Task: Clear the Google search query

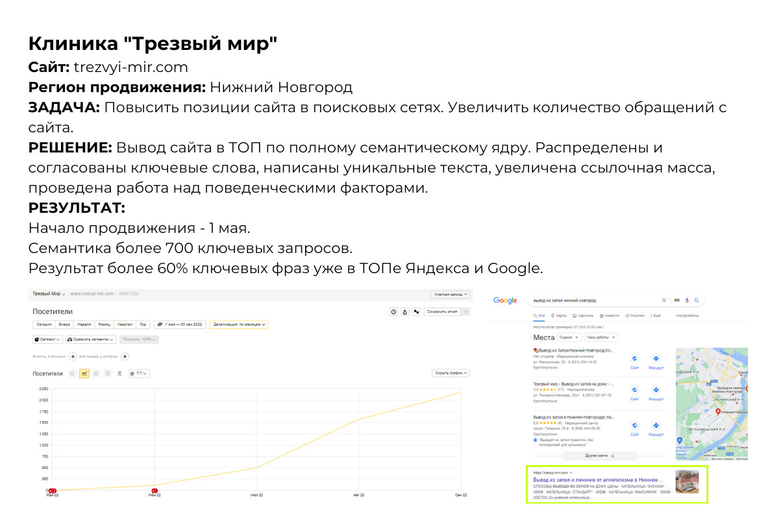Action: coord(664,300)
